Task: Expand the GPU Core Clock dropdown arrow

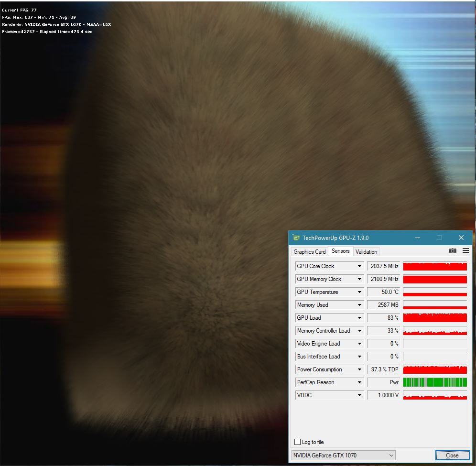Action: coord(359,266)
